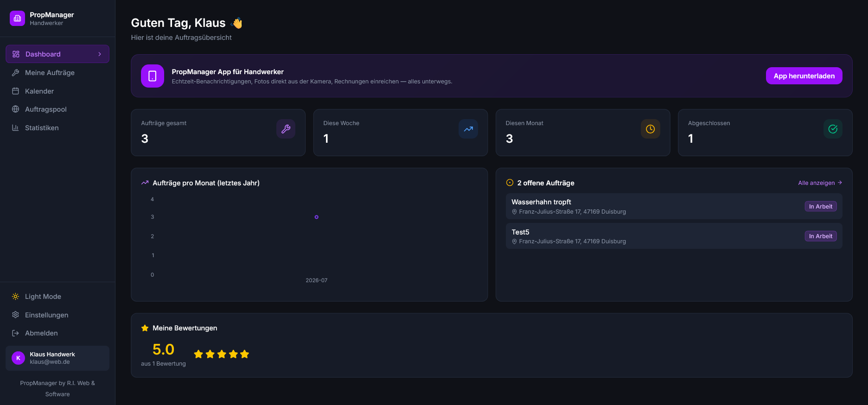Screen dimensions: 868x405
Task: Click the Aufträge gesamt stat card value
Action: [x=145, y=139]
